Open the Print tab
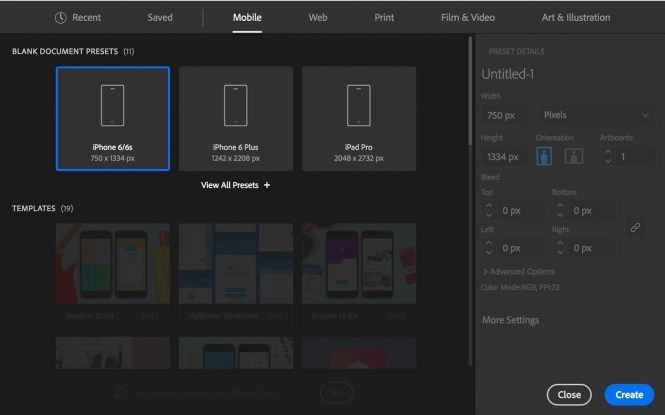 click(384, 17)
